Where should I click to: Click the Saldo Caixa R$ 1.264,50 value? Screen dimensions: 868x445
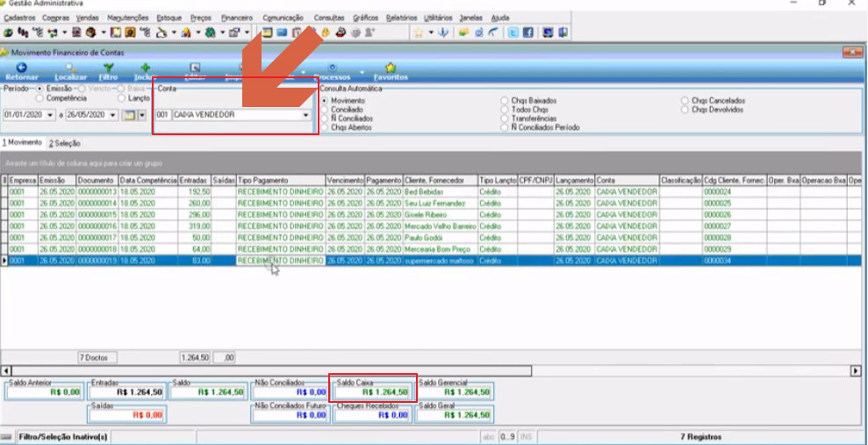coord(373,392)
